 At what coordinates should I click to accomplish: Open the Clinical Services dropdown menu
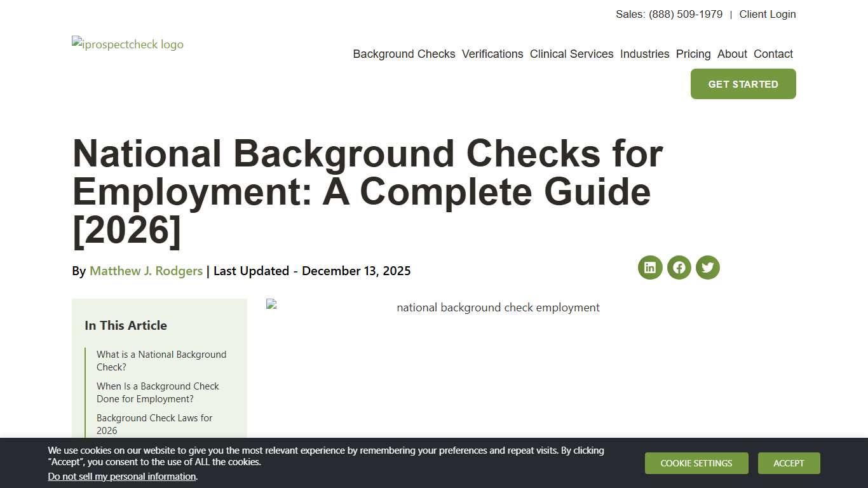(571, 54)
